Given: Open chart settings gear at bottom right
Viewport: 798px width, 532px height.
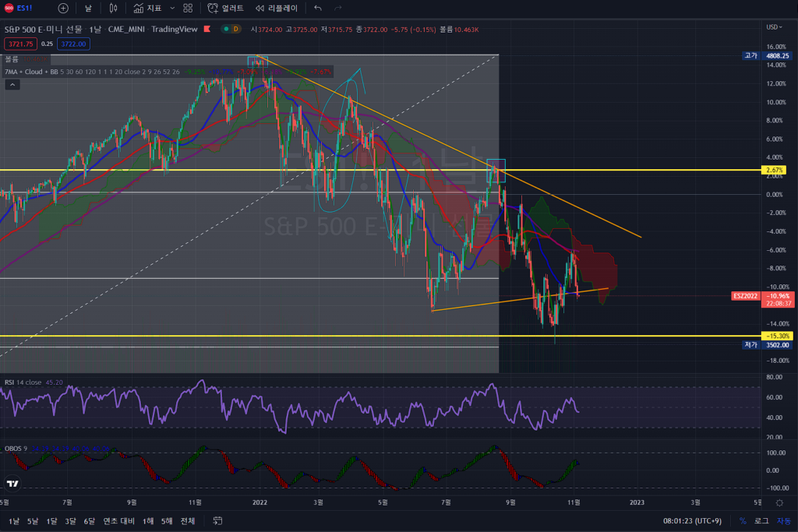Looking at the screenshot, I should [779, 504].
